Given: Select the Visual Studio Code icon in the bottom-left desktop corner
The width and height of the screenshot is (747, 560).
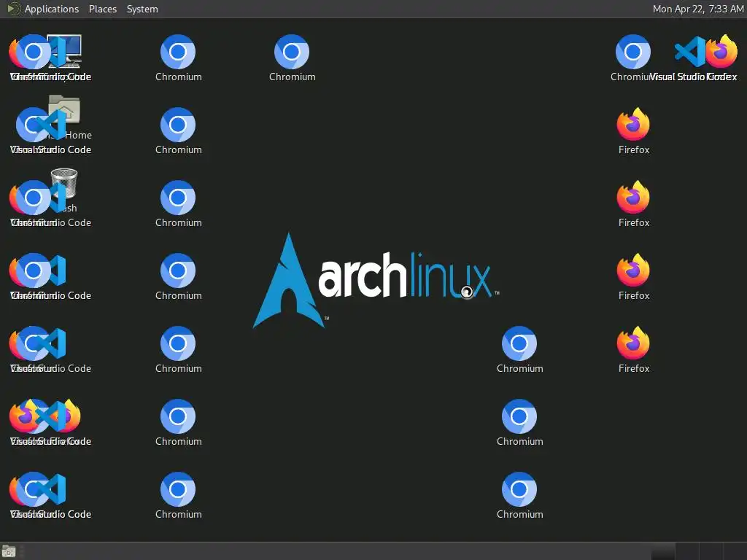Looking at the screenshot, I should point(52,489).
